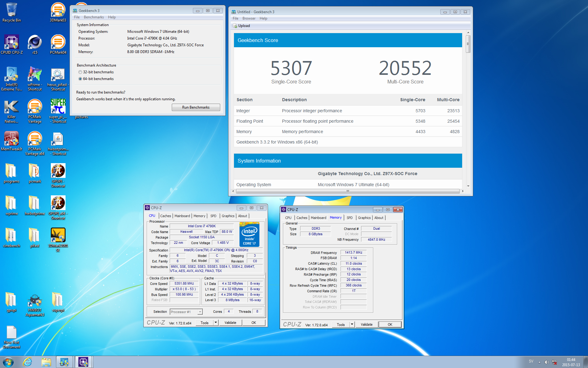Open the Killer Network desktop icon
588x368 pixels.
12,111
